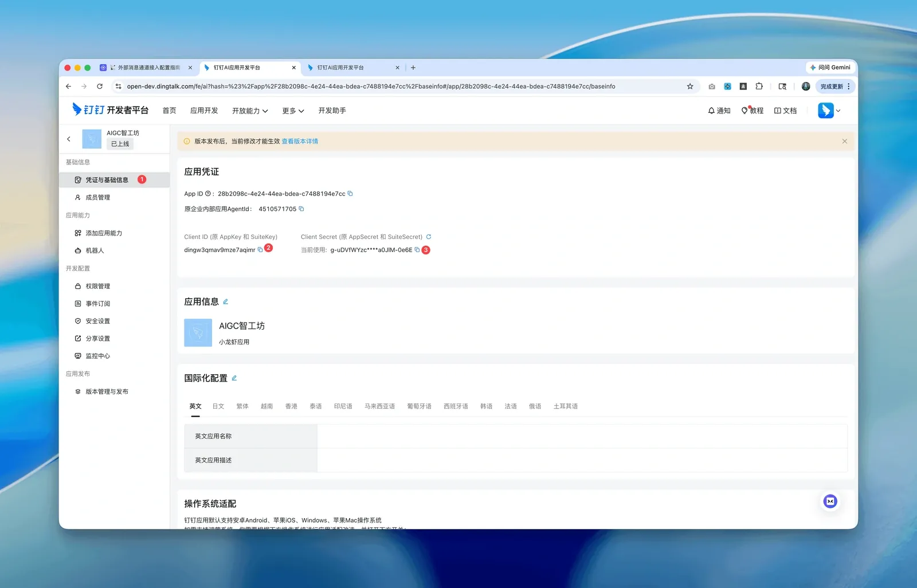Open the browser extensions puzzle icon
Screen dimensions: 917x588
coord(759,87)
